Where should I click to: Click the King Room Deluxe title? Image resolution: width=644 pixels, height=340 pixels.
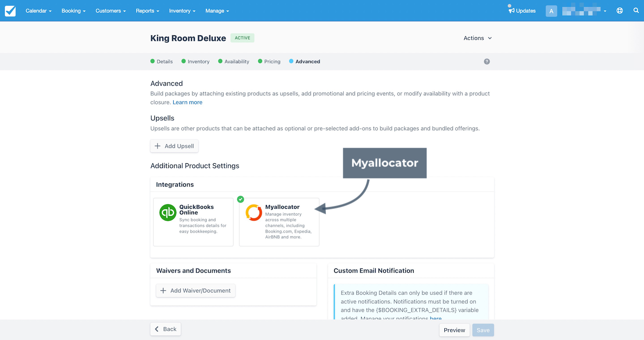pyautogui.click(x=188, y=38)
